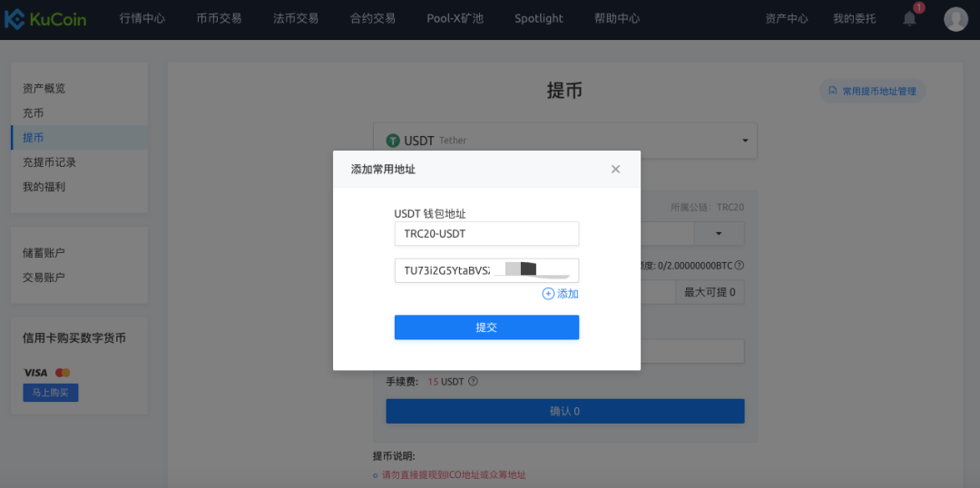Open 行情中心 in top navigation
The height and width of the screenshot is (488, 980).
click(142, 19)
